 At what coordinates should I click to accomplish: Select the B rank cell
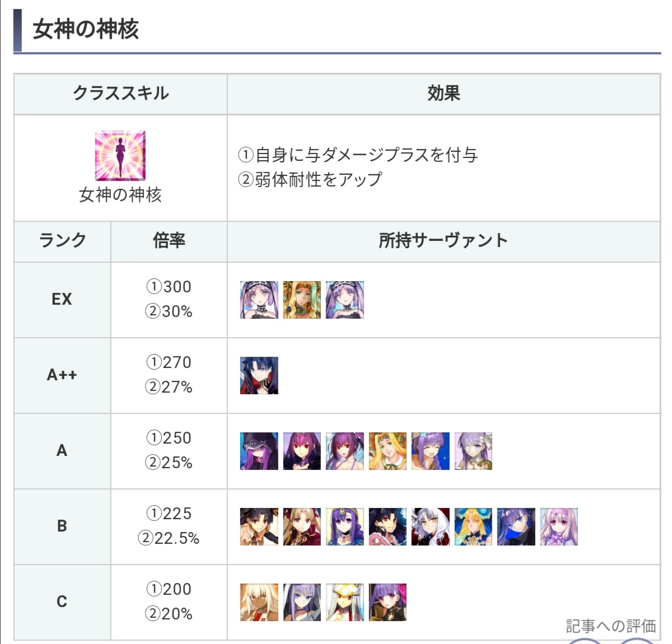pyautogui.click(x=62, y=526)
